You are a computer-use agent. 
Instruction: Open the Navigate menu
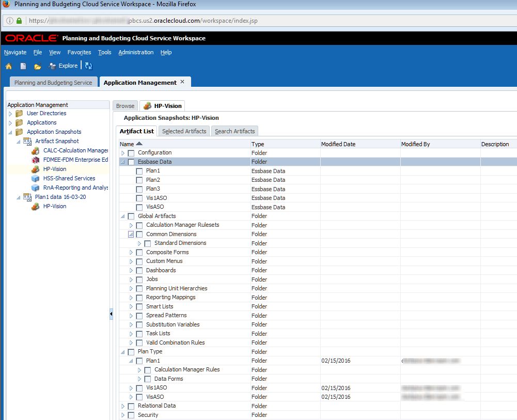pyautogui.click(x=15, y=52)
